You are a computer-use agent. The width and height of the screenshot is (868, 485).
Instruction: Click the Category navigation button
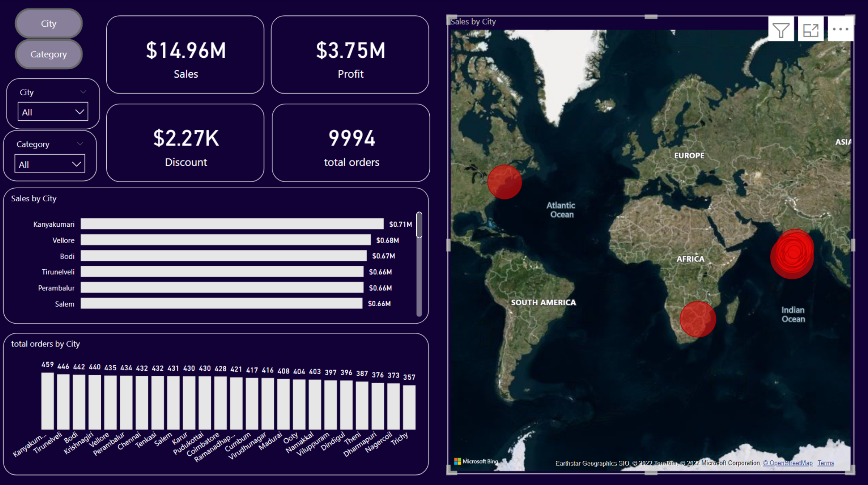click(x=48, y=54)
